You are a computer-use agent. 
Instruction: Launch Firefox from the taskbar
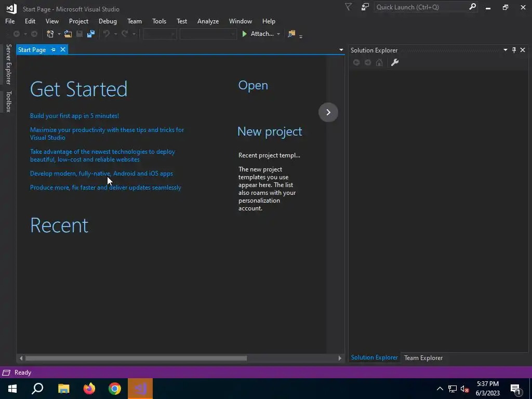89,389
